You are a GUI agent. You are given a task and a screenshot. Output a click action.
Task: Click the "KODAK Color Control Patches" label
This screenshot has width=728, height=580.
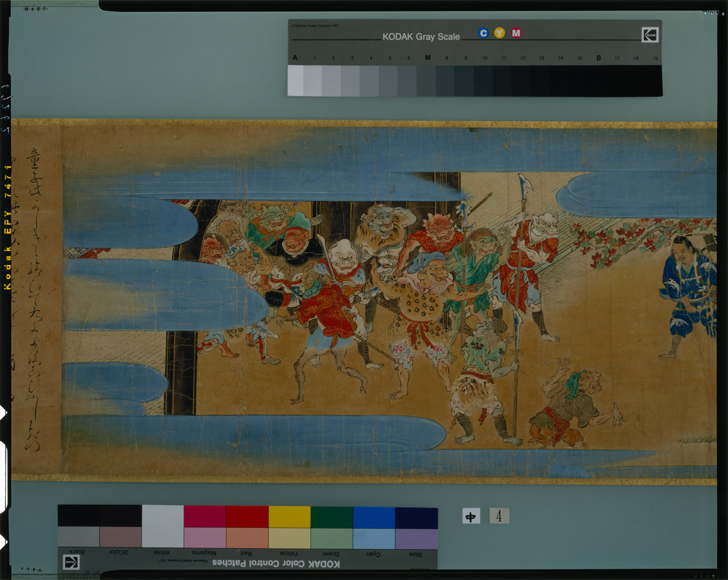(x=276, y=563)
